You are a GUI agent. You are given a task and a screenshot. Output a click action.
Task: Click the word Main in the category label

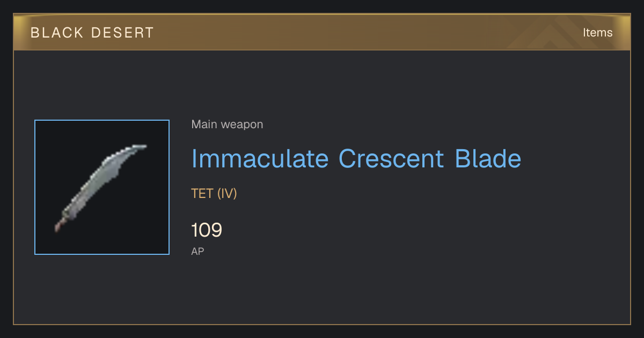[x=204, y=124]
